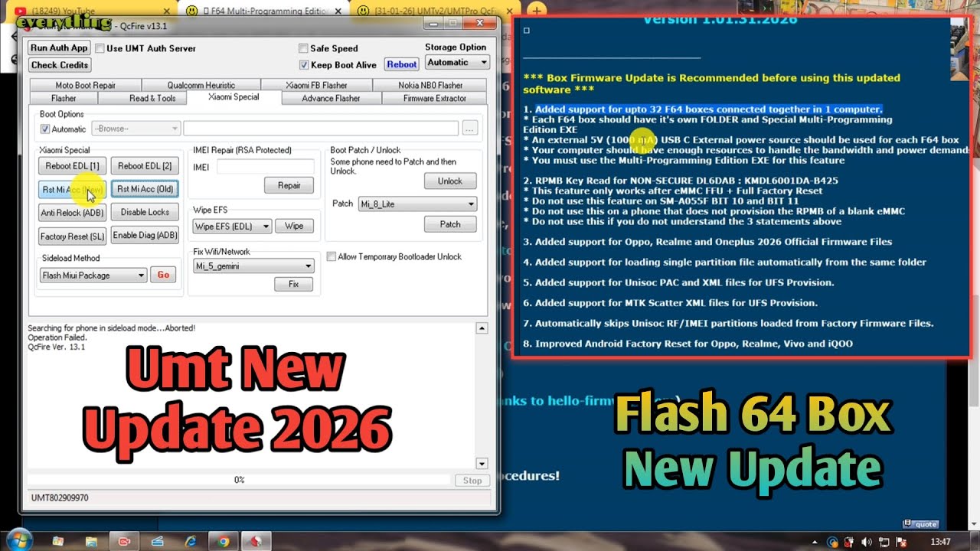Click the quote button on forum page
The image size is (980, 551).
pos(920,524)
